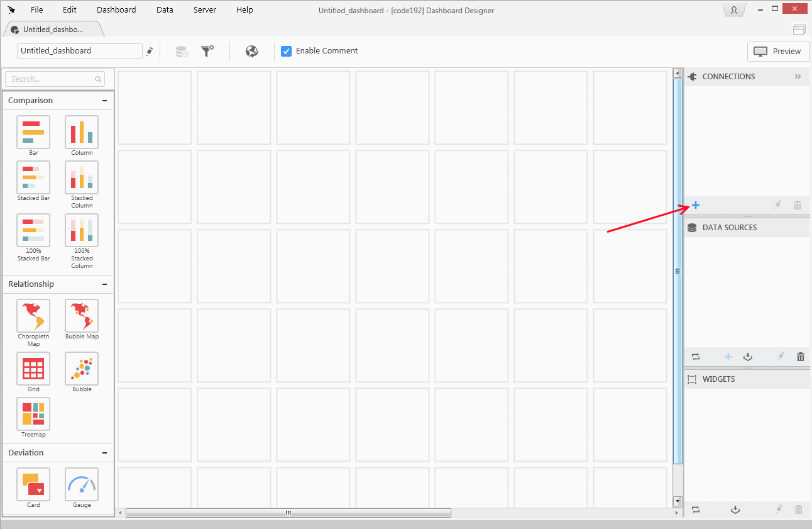Open the user account icon
812x529 pixels.
click(734, 10)
